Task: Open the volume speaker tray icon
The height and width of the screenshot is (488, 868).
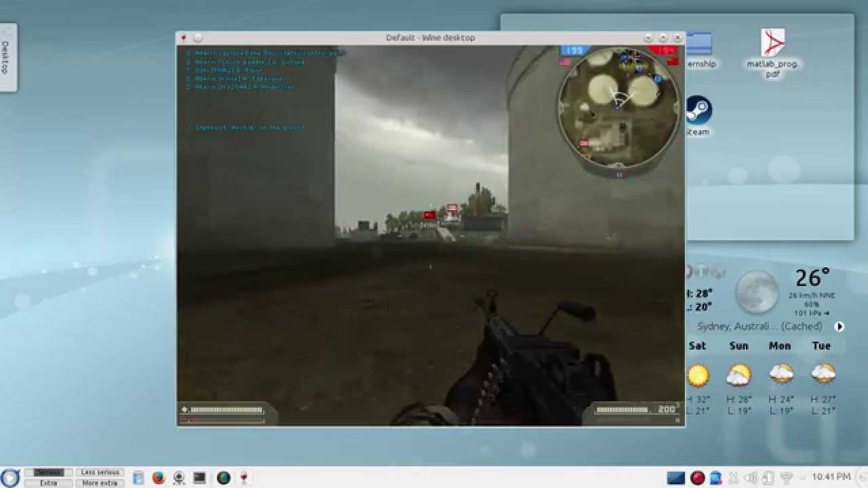Action: 751,478
